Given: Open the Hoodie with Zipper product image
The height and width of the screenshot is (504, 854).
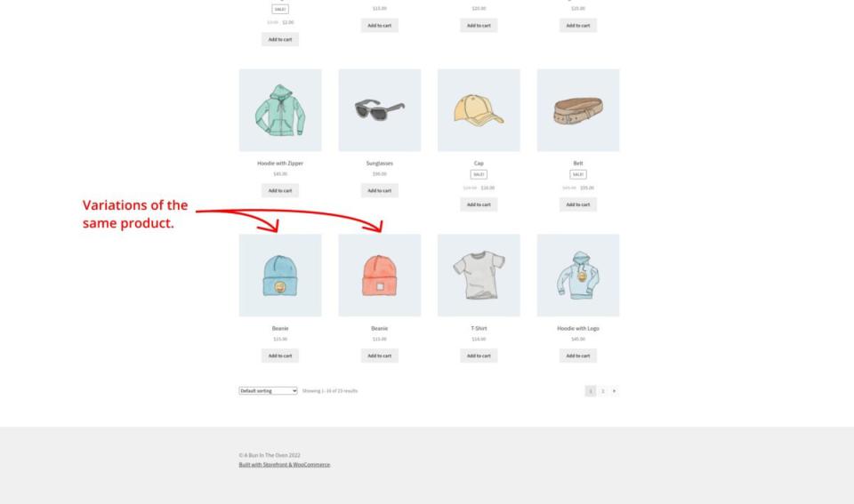Looking at the screenshot, I should [x=280, y=110].
